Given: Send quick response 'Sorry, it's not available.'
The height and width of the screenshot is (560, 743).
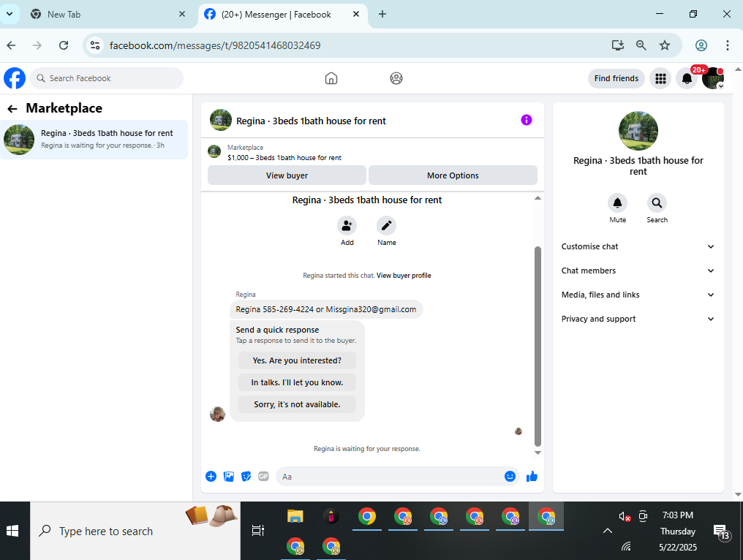Looking at the screenshot, I should [297, 404].
